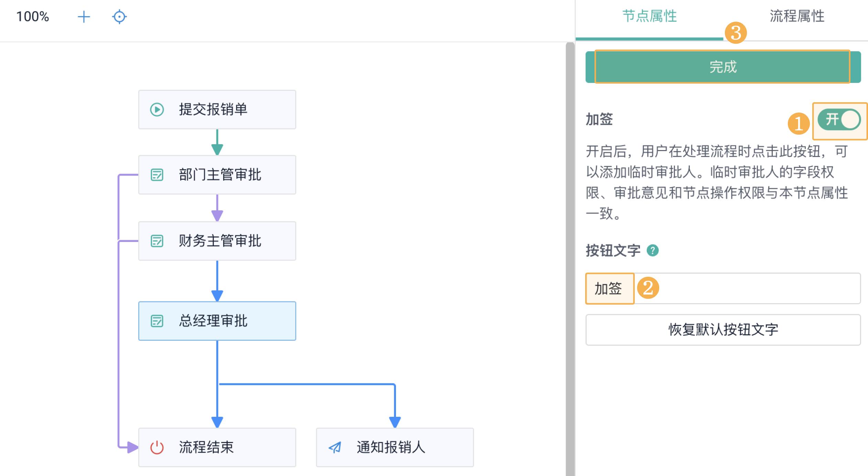Click the 100% zoom level indicator
Screen dimensions: 868x476
(x=33, y=17)
